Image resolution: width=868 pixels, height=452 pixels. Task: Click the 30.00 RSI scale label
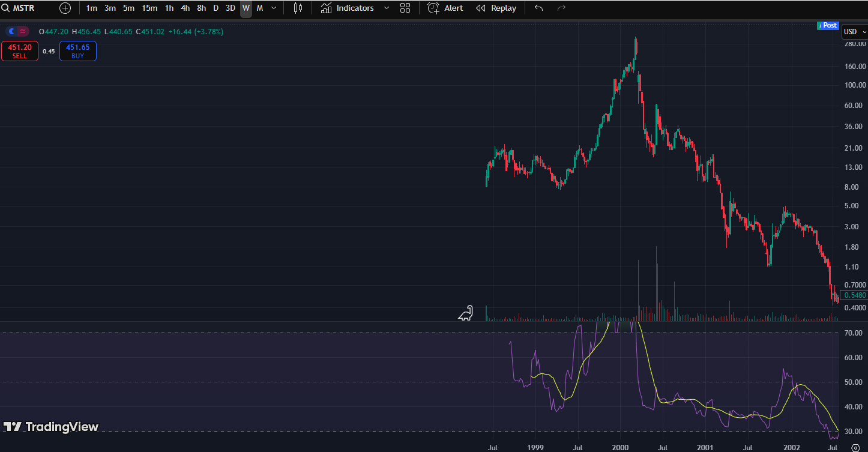(x=853, y=431)
